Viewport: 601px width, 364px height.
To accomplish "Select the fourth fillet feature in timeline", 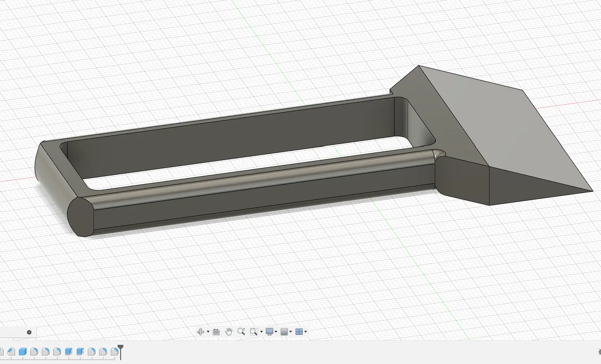I will point(92,352).
